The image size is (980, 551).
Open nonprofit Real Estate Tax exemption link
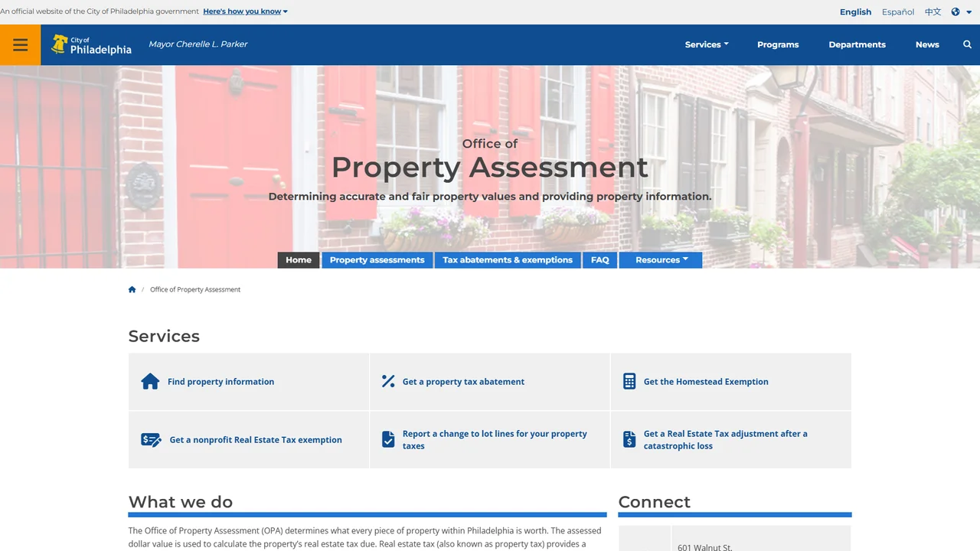(256, 440)
